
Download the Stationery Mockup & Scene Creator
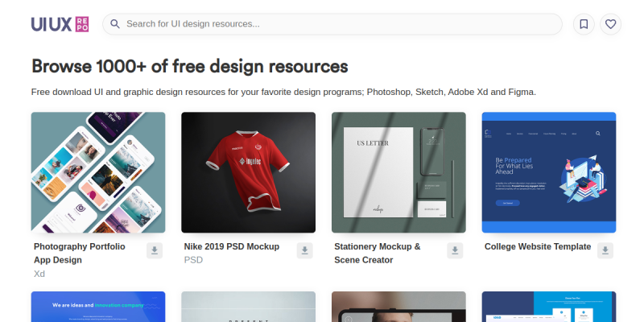click(x=455, y=250)
